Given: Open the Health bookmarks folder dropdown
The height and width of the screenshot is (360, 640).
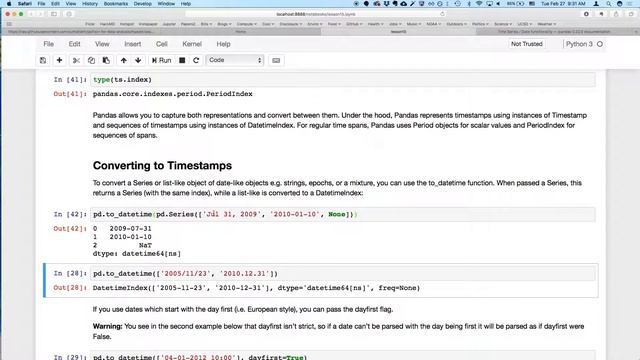Looking at the screenshot, I should (375, 24).
